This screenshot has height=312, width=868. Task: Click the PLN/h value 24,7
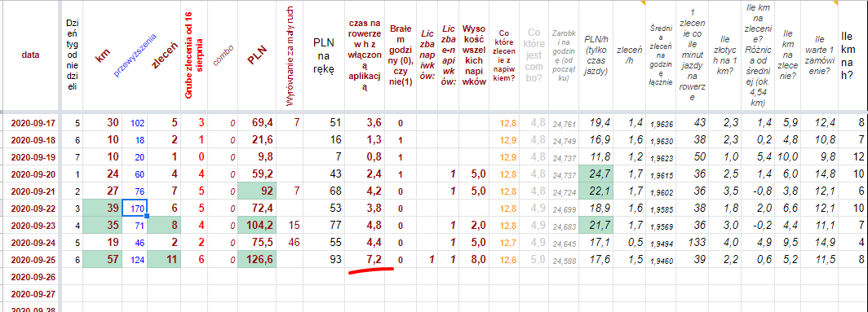[x=596, y=174]
